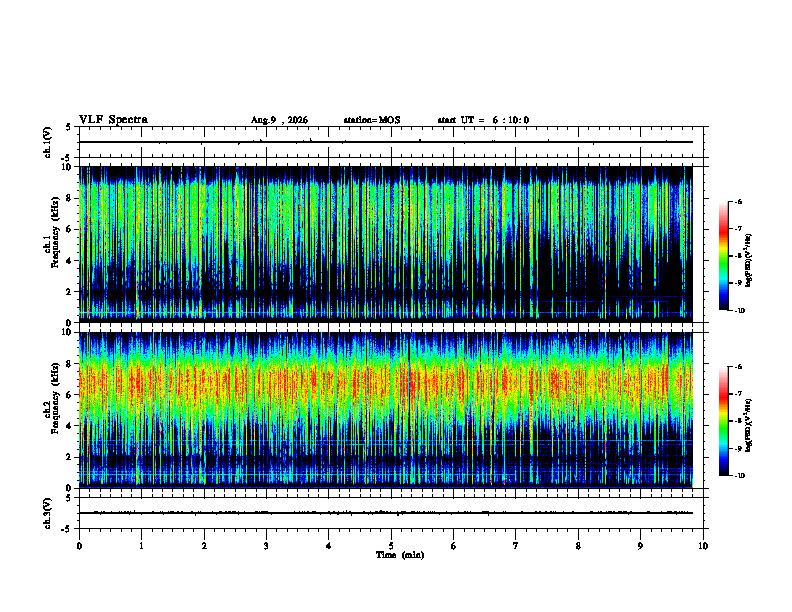
Task: Click the ch.1 color scale "log(PSD)" label
Action: [750, 260]
